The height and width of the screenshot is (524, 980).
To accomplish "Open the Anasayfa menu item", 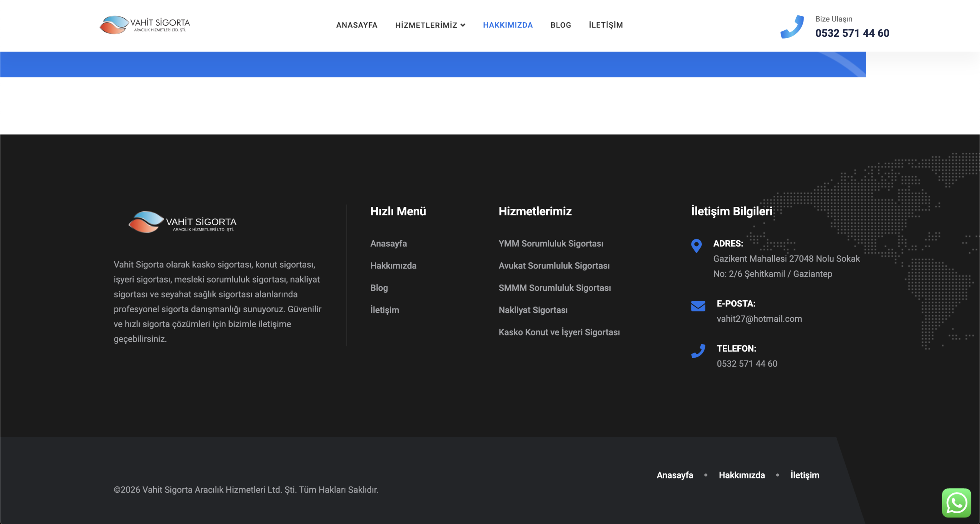I will [356, 25].
